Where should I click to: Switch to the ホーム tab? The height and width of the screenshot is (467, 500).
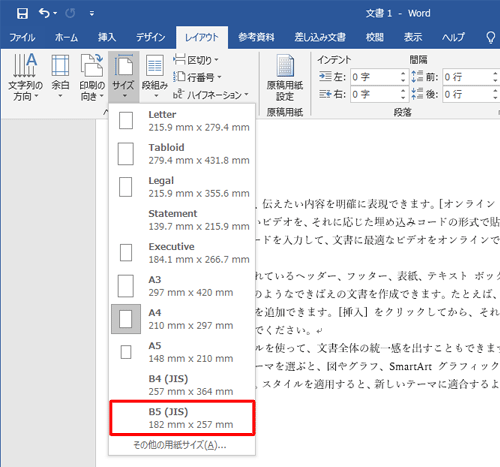coord(66,37)
